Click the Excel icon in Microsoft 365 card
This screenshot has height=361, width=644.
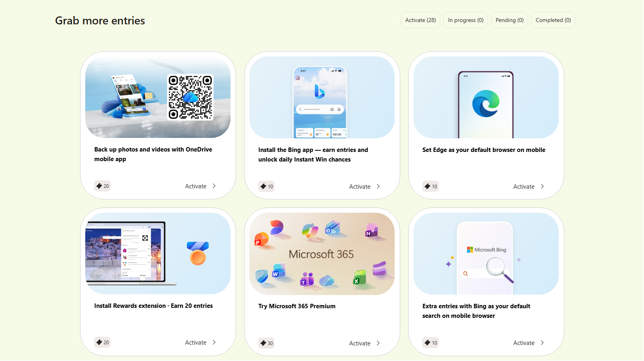(359, 277)
